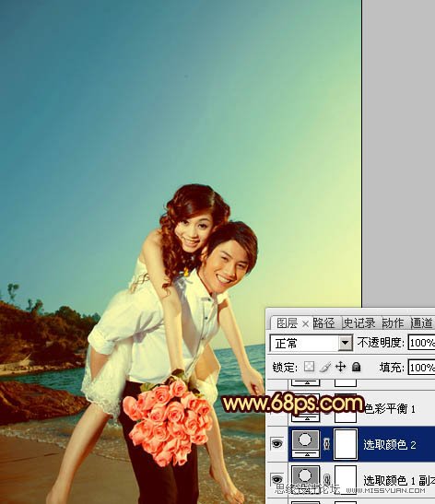
Task: Toggle the lock image pixels brush icon
Action: click(325, 367)
